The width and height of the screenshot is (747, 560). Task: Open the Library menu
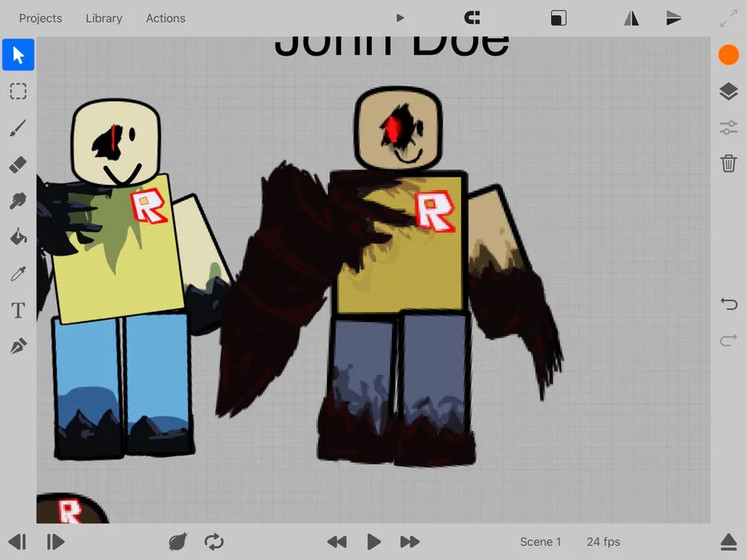pyautogui.click(x=104, y=18)
